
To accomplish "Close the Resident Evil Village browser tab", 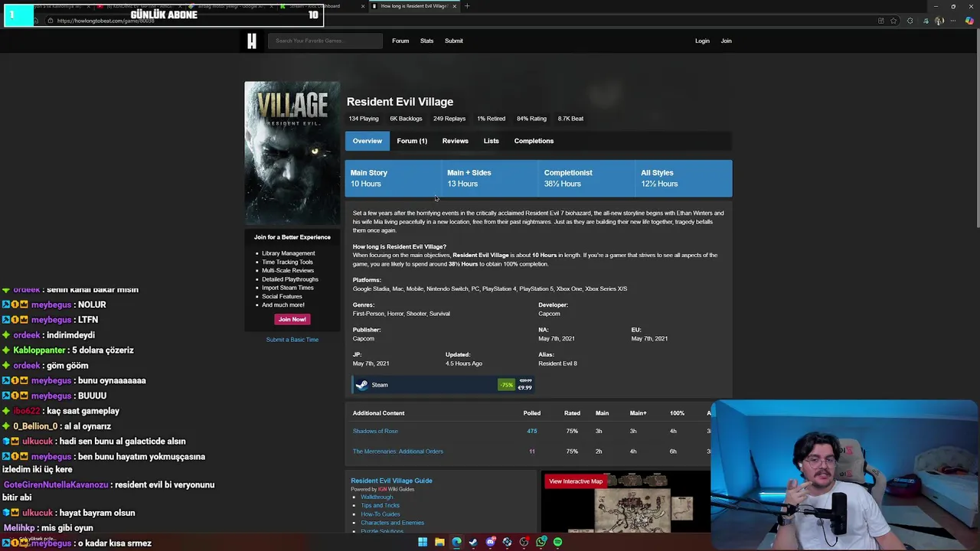I will click(454, 6).
